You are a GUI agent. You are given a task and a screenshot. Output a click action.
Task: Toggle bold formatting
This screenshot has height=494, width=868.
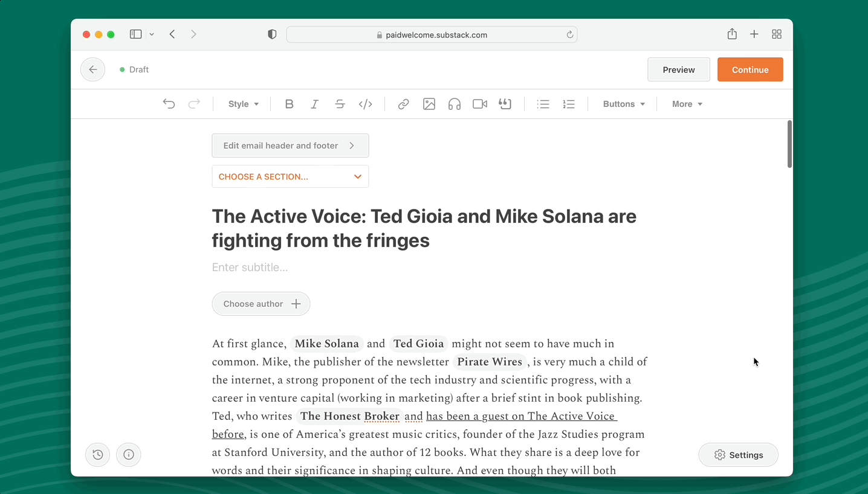(289, 104)
